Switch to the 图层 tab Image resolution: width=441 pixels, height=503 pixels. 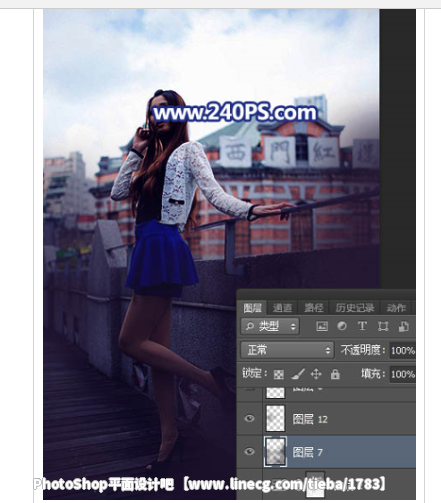252,308
